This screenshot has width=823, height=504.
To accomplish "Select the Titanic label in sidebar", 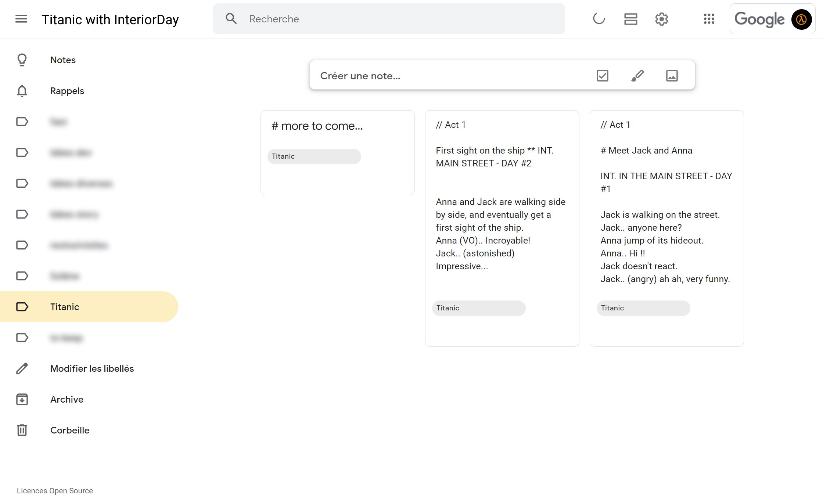I will click(65, 307).
